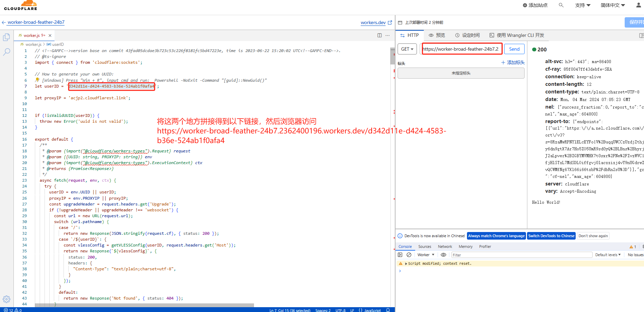Viewport: 644px width, 312px height.
Task: Expand the GET method dropdown
Action: [407, 49]
